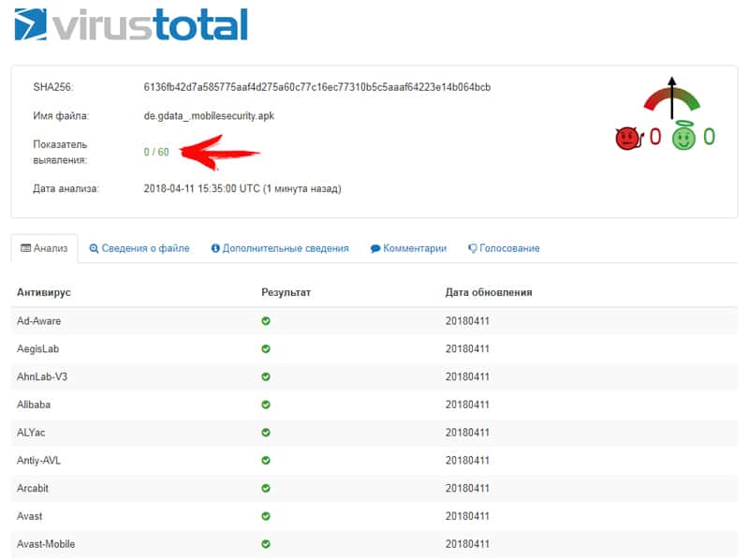Click the community score gauge
This screenshot has height=560, width=749.
671,98
